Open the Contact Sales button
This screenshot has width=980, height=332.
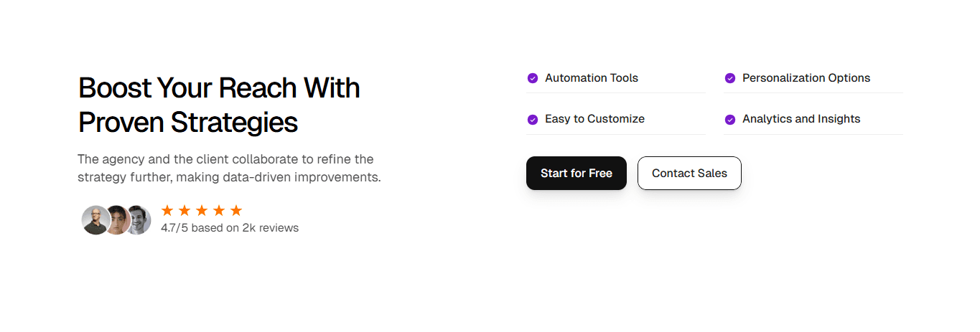coord(689,173)
